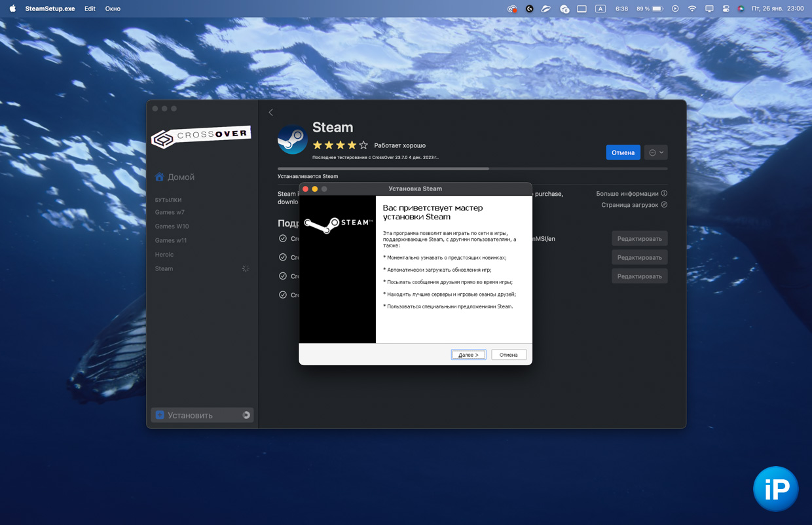Viewport: 812px width, 525px height.
Task: Click the battery indicator in menu bar
Action: click(650, 9)
